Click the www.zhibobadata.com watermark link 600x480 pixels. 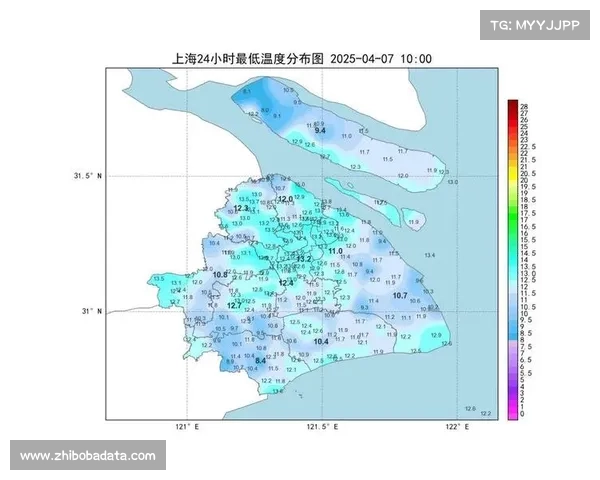pyautogui.click(x=88, y=456)
